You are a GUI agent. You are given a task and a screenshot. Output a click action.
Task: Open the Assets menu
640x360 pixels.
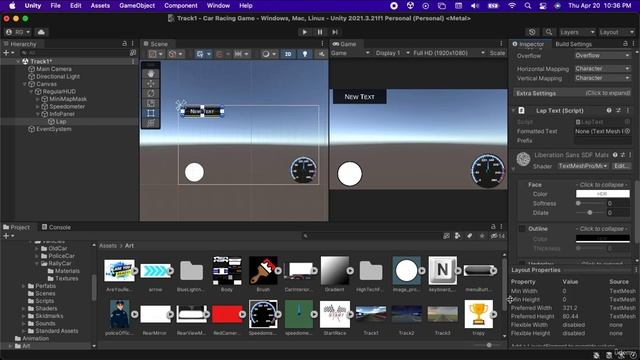point(100,6)
